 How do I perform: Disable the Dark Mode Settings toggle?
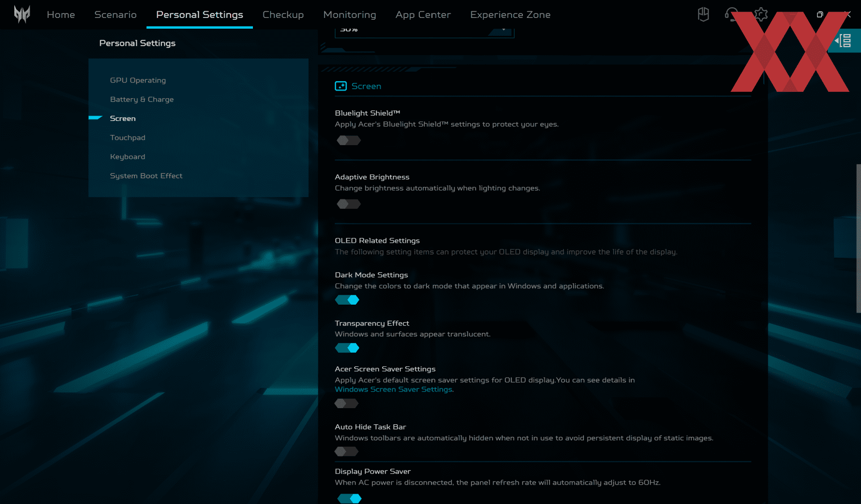tap(348, 300)
